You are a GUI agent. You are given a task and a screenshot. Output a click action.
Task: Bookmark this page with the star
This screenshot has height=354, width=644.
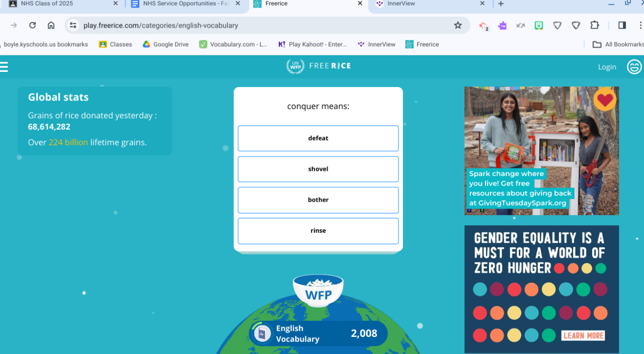pyautogui.click(x=458, y=25)
